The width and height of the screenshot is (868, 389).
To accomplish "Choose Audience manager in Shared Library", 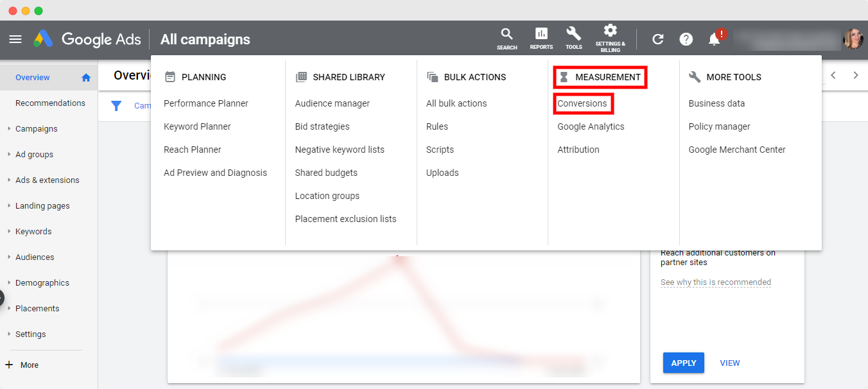I will (x=333, y=103).
